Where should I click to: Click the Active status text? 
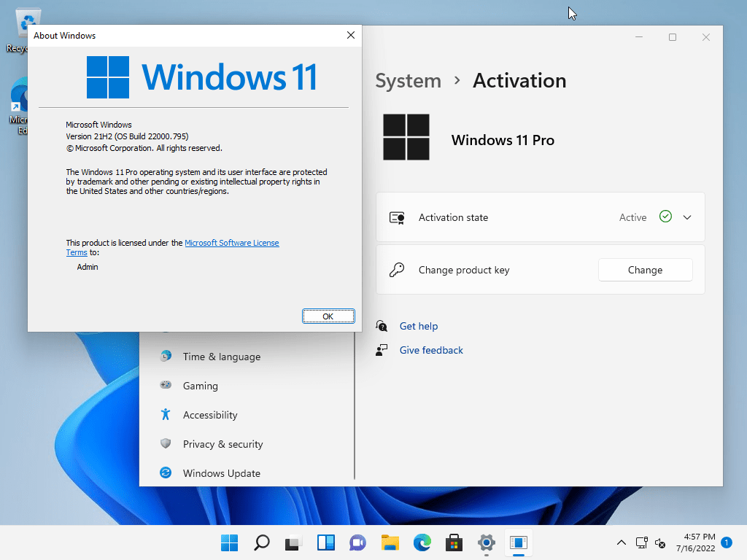pyautogui.click(x=632, y=217)
